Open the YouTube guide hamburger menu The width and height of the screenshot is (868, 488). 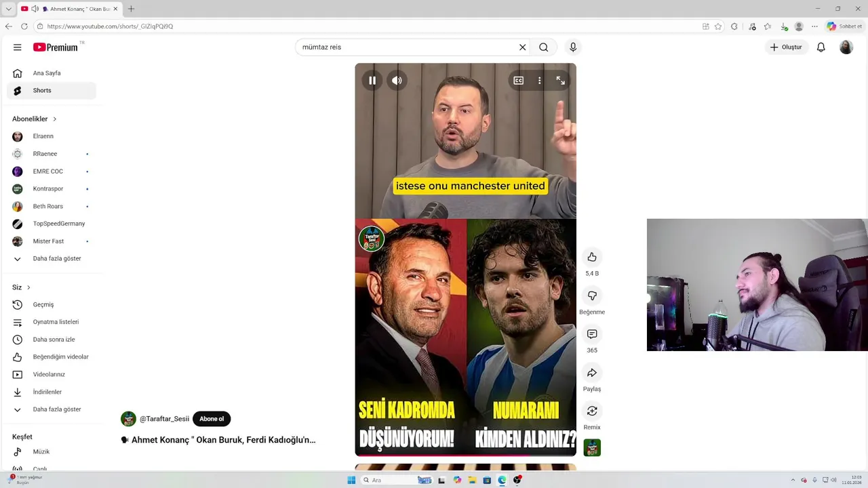[18, 47]
